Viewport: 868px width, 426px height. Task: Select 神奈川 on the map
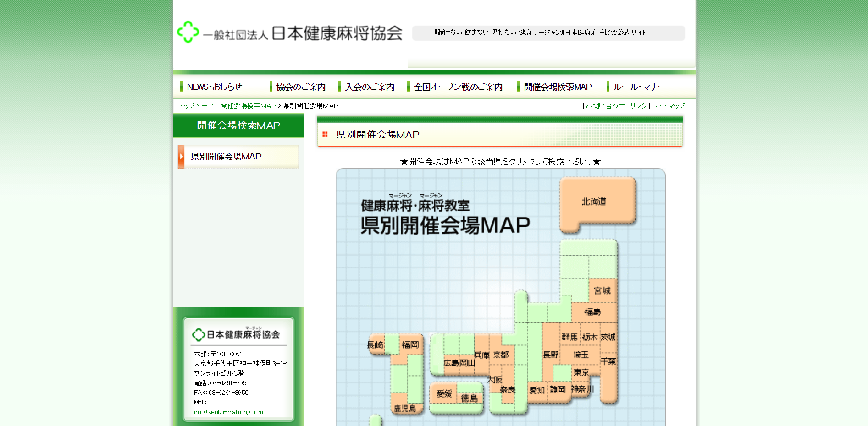581,389
